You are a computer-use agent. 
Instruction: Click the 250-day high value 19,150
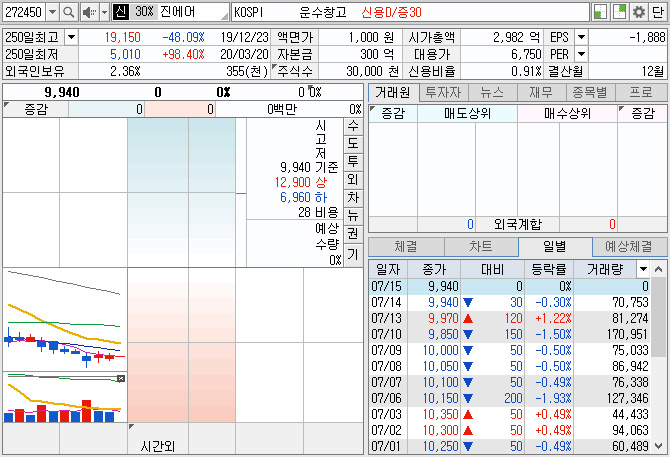(x=123, y=37)
